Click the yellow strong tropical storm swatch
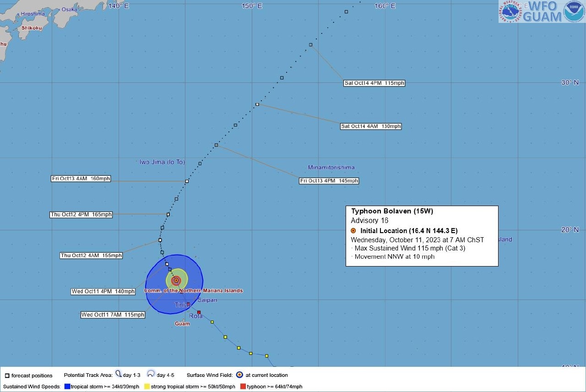Image resolution: width=586 pixels, height=392 pixels. [147, 387]
